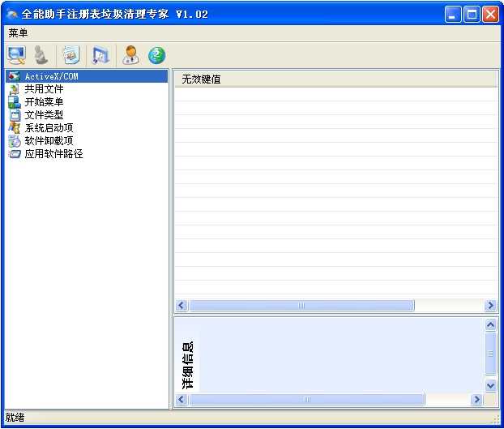Close the registry cleaner window
Image resolution: width=504 pixels, height=429 pixels.
click(x=490, y=15)
